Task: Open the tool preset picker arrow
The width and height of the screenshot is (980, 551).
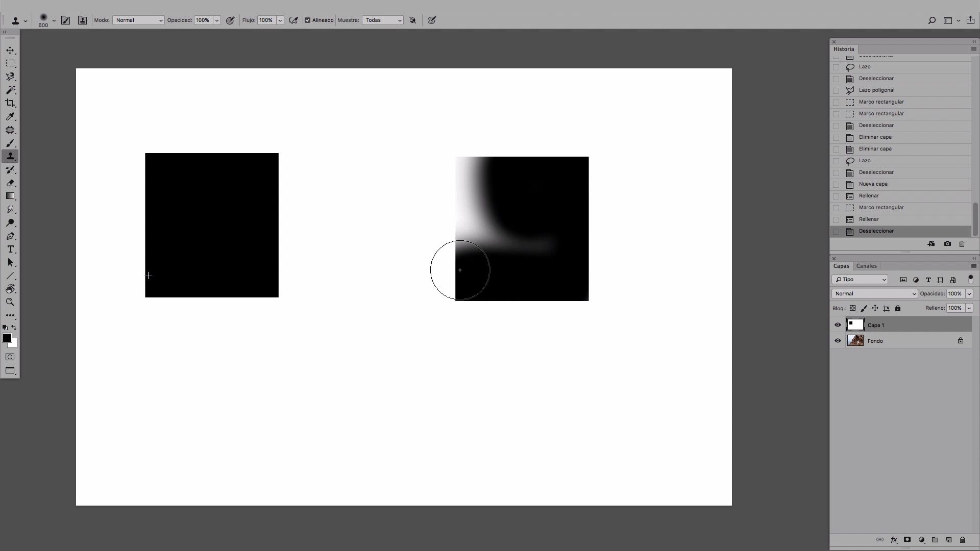Action: pos(25,21)
